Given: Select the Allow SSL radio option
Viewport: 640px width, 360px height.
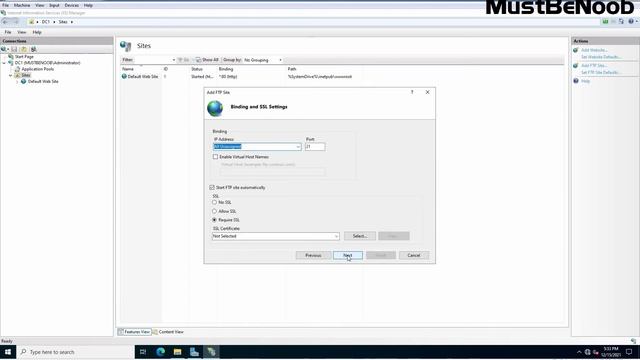Looking at the screenshot, I should (214, 211).
